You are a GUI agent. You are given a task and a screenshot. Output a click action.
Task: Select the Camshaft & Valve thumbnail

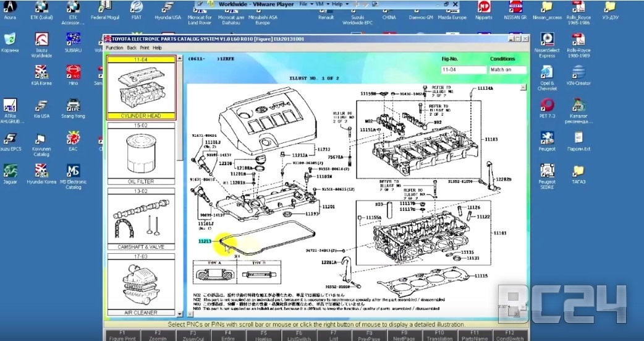coord(142,220)
